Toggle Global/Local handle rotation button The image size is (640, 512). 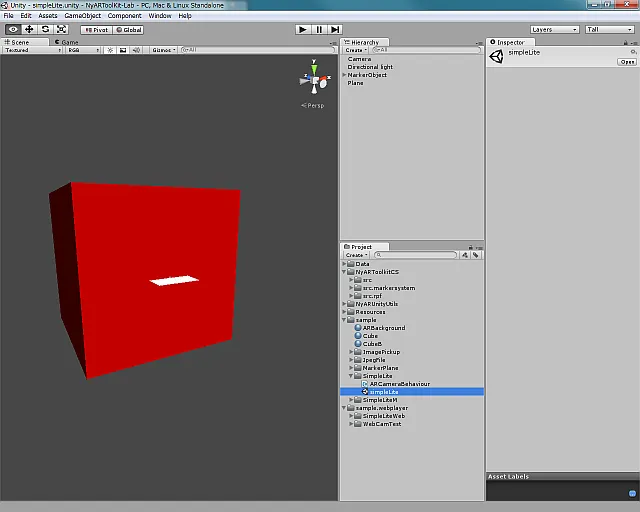[x=128, y=30]
